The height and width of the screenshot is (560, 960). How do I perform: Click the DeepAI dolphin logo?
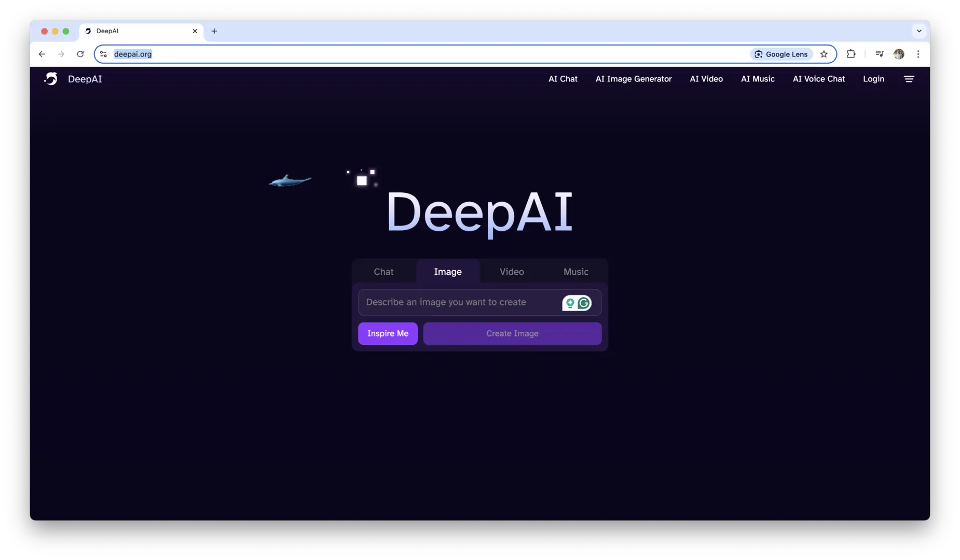point(50,79)
